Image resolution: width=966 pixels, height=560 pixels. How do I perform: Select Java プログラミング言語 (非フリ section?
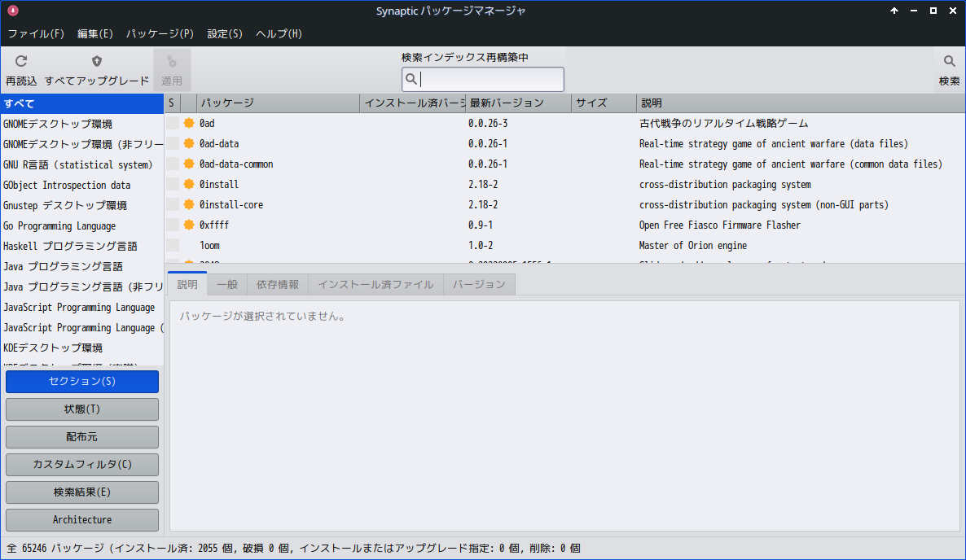tap(82, 287)
